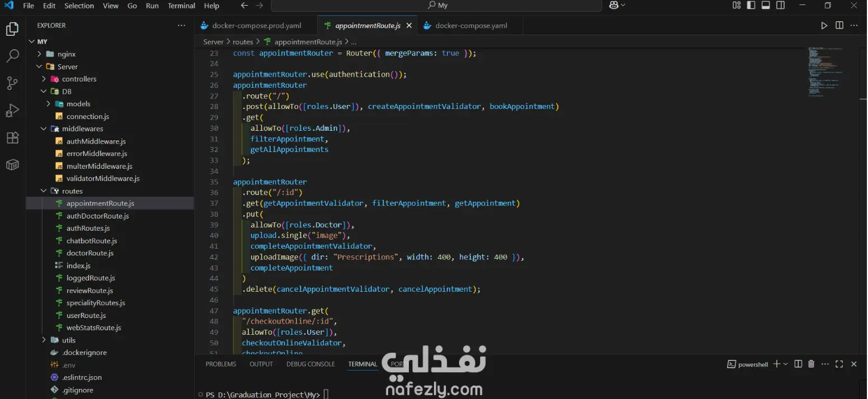This screenshot has width=868, height=399.
Task: Maximize the terminal panel size
Action: (839, 364)
